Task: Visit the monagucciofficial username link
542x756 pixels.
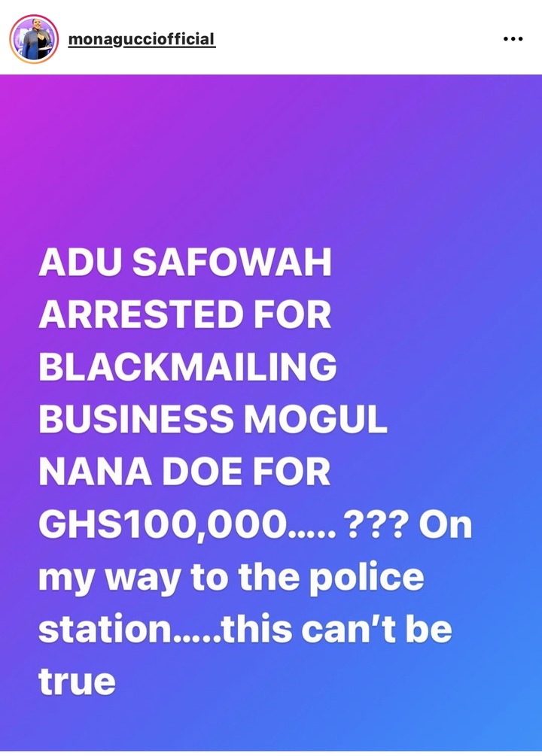Action: pos(142,39)
